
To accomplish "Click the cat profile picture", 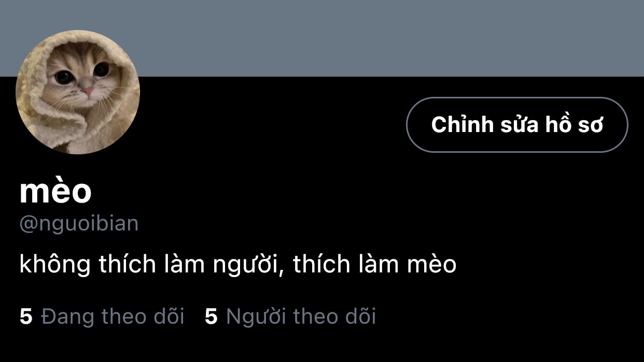I will click(78, 92).
